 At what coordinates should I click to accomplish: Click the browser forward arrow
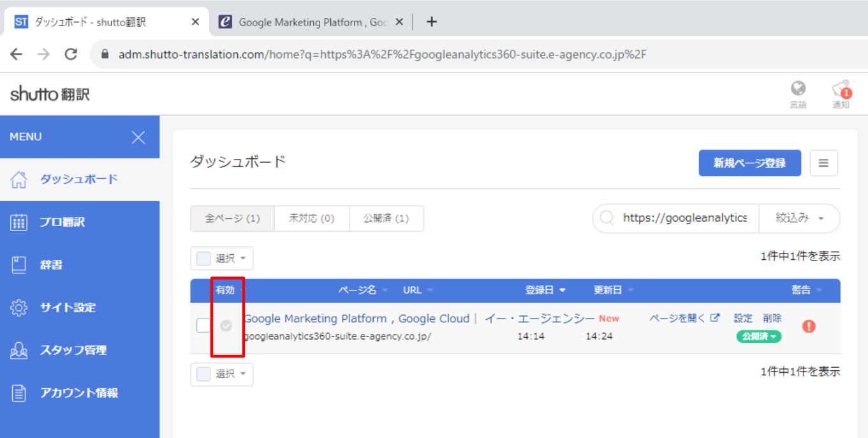click(43, 54)
